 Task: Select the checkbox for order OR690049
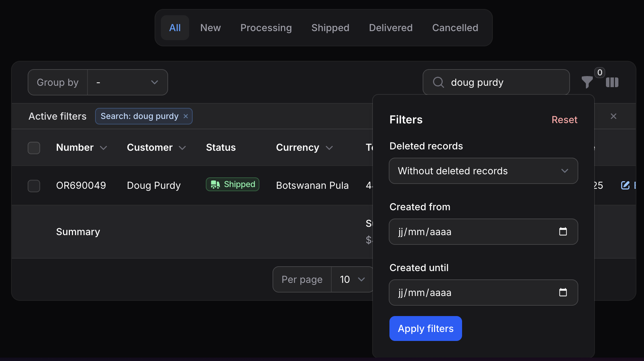tap(34, 186)
